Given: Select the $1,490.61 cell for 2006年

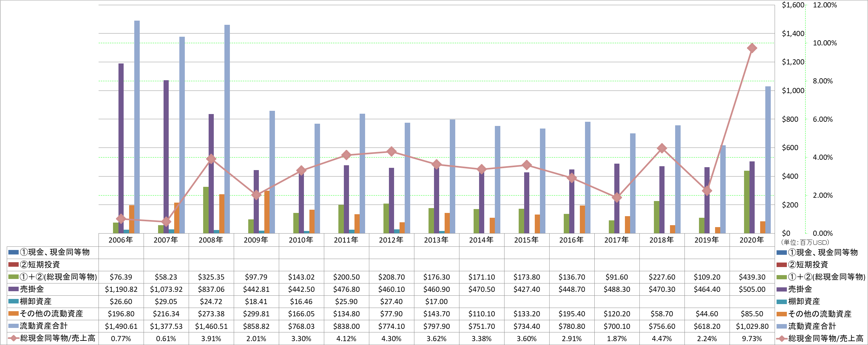Looking at the screenshot, I should 121,326.
